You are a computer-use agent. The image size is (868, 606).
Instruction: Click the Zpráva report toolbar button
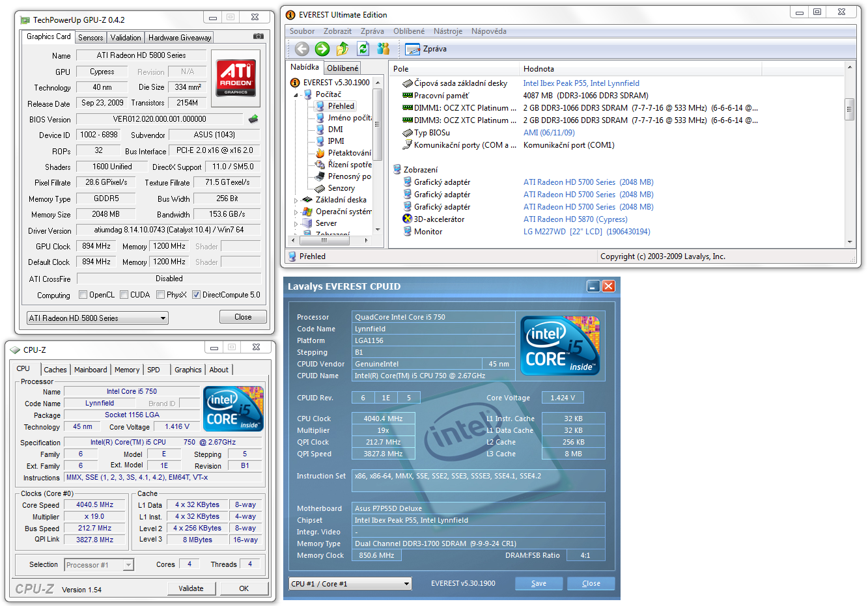[426, 49]
